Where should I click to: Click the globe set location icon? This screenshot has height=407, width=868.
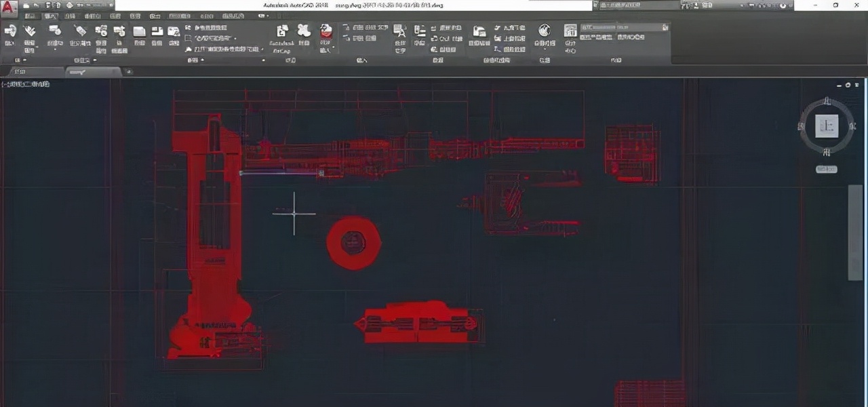(x=544, y=31)
